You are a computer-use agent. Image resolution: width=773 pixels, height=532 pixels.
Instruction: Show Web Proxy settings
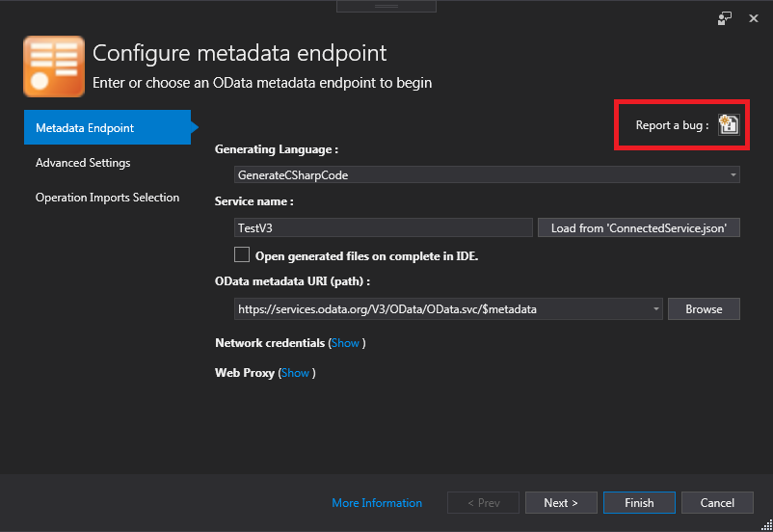pos(295,373)
